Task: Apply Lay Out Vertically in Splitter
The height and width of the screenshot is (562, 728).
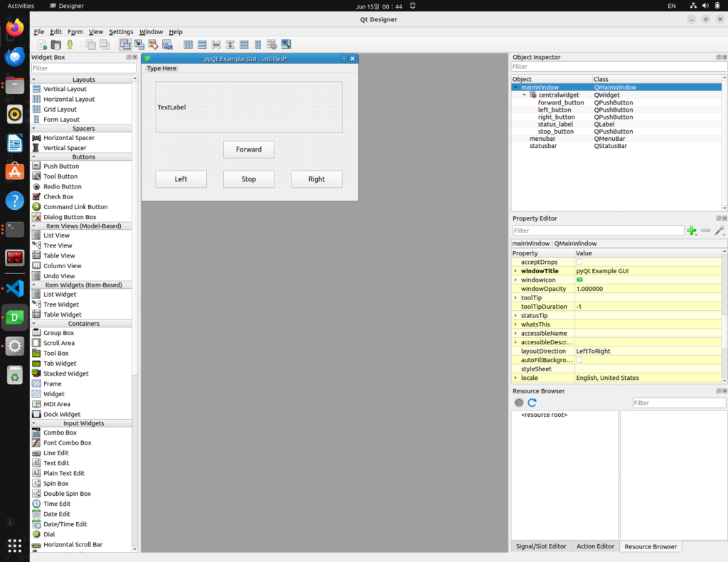Action: point(230,45)
